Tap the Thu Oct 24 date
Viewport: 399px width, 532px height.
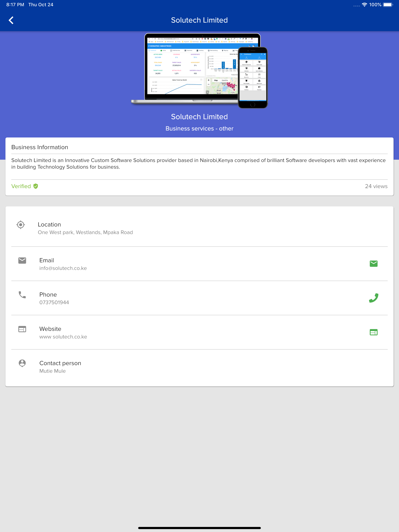(x=41, y=5)
